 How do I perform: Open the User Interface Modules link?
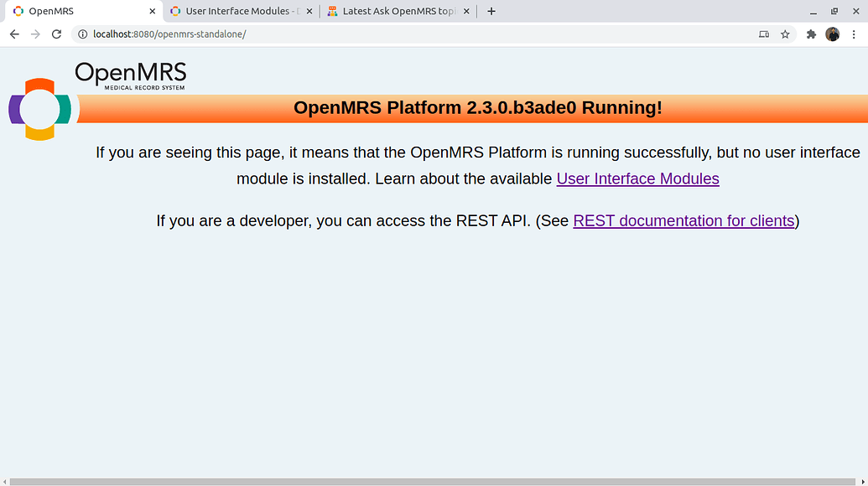point(637,178)
